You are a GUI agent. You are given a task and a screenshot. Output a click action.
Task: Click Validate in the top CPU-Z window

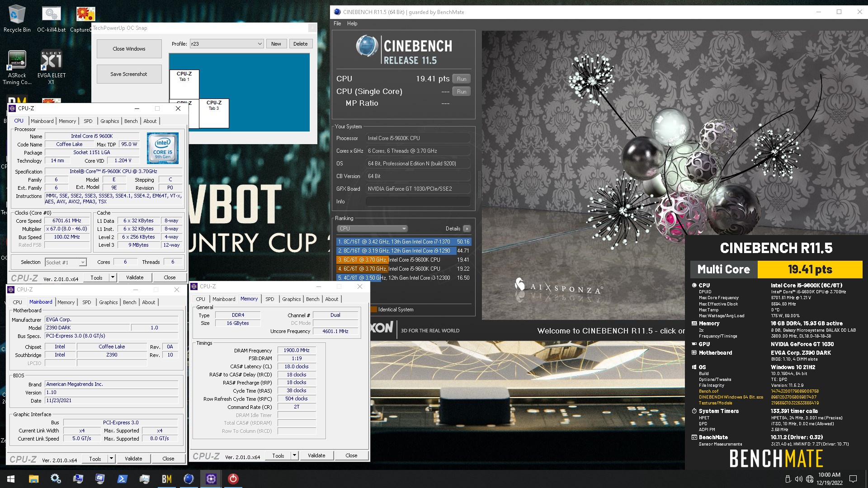tap(135, 277)
